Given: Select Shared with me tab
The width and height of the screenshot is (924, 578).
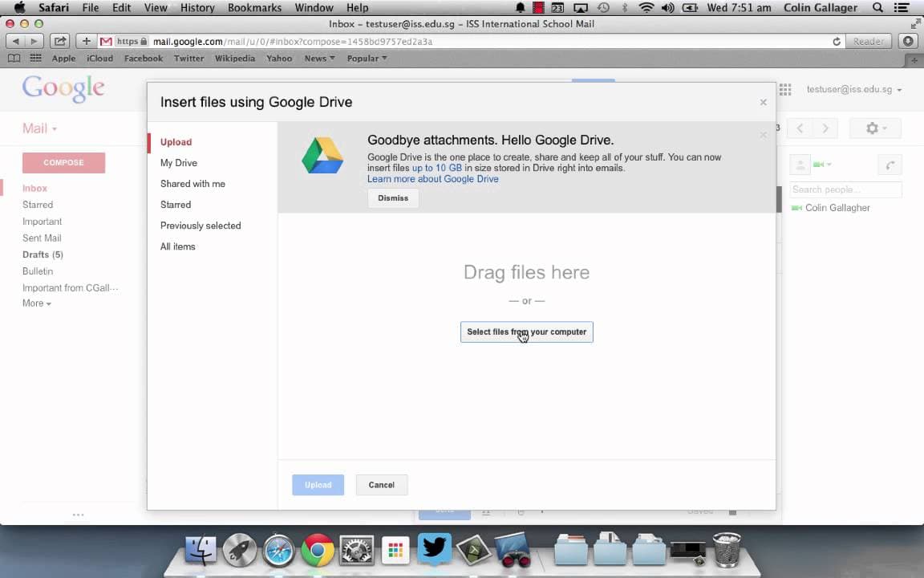Looking at the screenshot, I should [192, 184].
